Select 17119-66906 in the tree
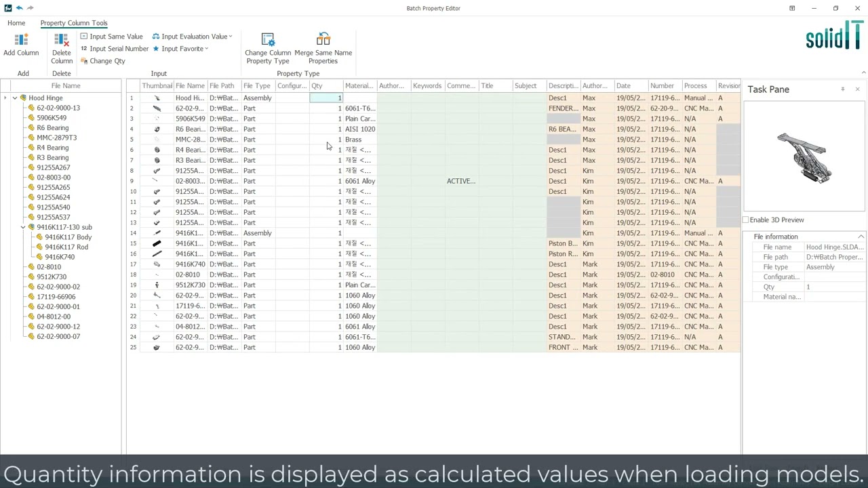This screenshot has height=488, width=868. coord(56,297)
